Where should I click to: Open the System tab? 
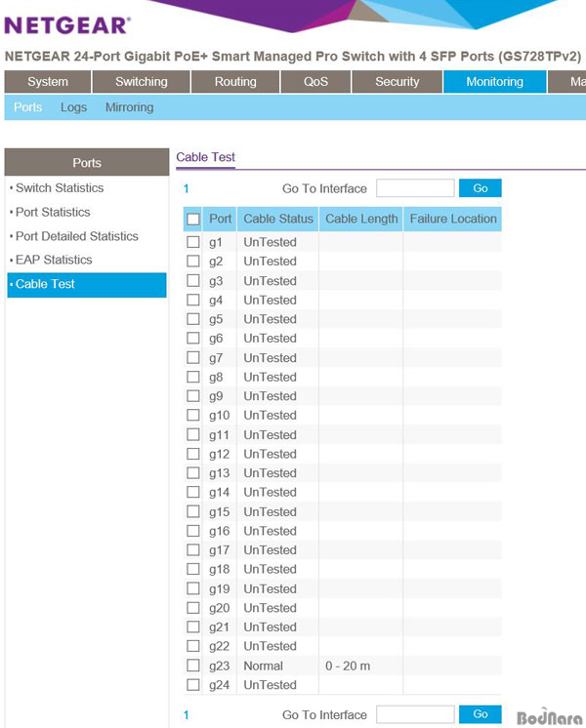[x=48, y=82]
